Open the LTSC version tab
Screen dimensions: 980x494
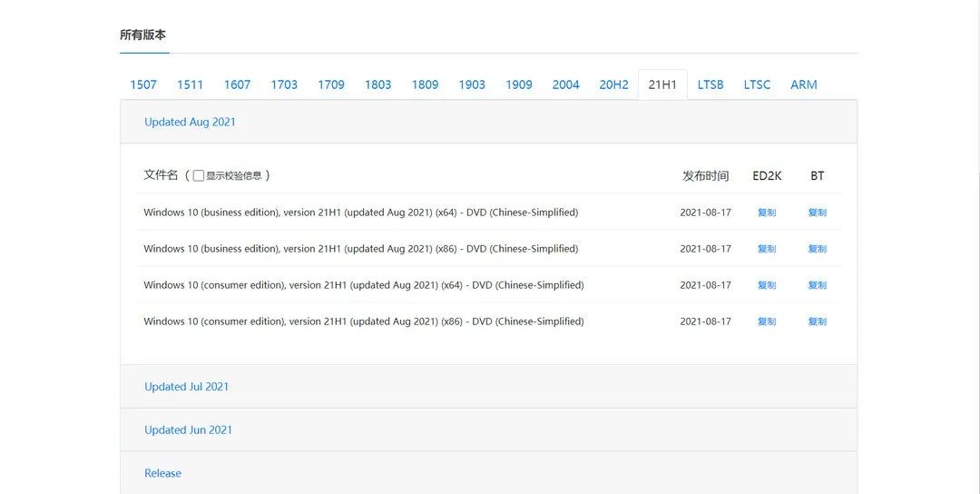[x=757, y=84]
